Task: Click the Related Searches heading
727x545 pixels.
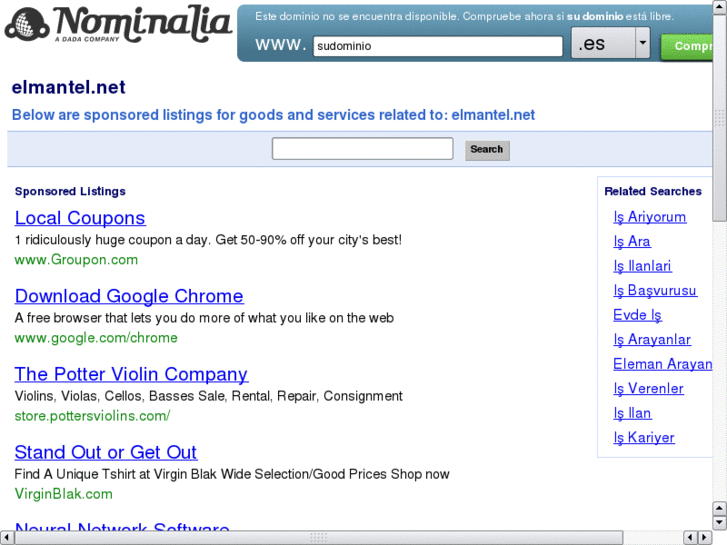Action: point(653,192)
